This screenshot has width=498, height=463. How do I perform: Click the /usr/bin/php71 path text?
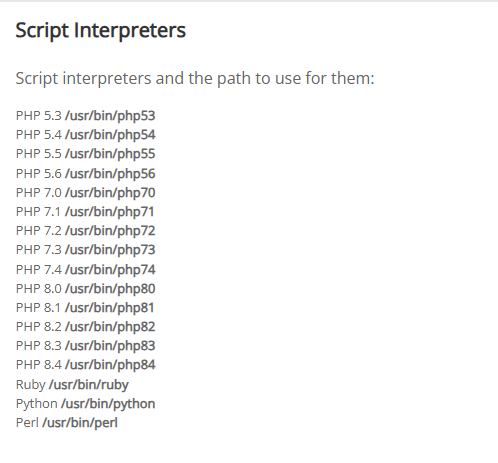[110, 212]
